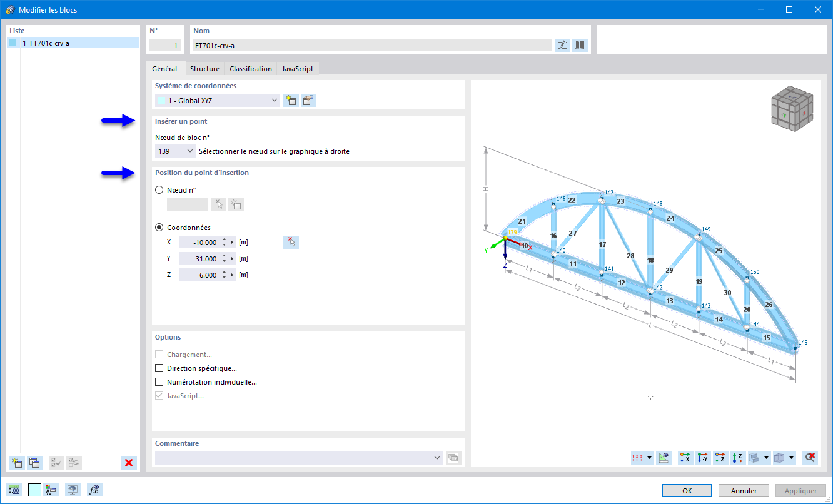Click the monitor display icon in the bottom bar
Viewport: 833px width, 504px height.
[x=73, y=490]
